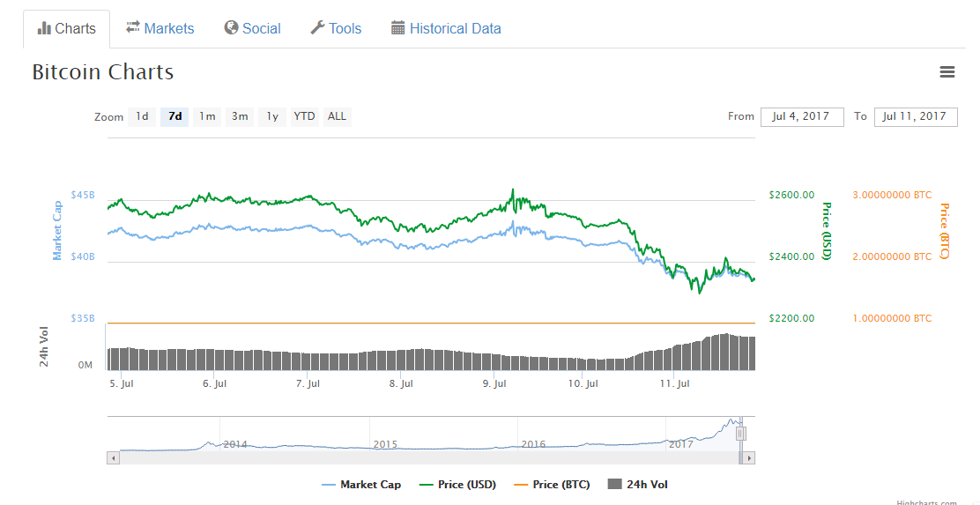
Task: Toggle the Market Cap series in legend
Action: [x=361, y=485]
